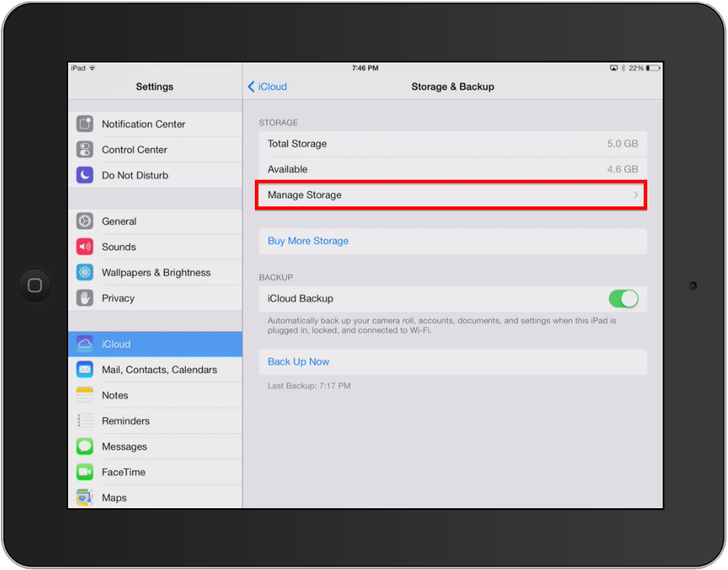Image resolution: width=728 pixels, height=570 pixels.
Task: Go back to iCloud settings
Action: (267, 86)
